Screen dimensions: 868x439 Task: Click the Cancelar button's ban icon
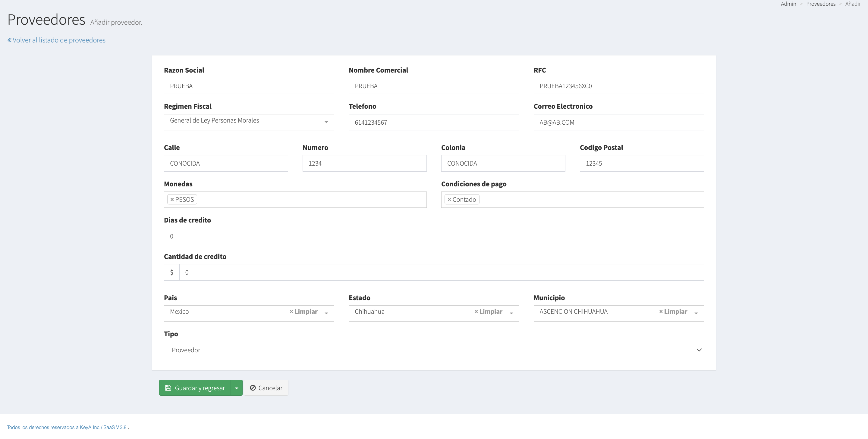point(253,388)
